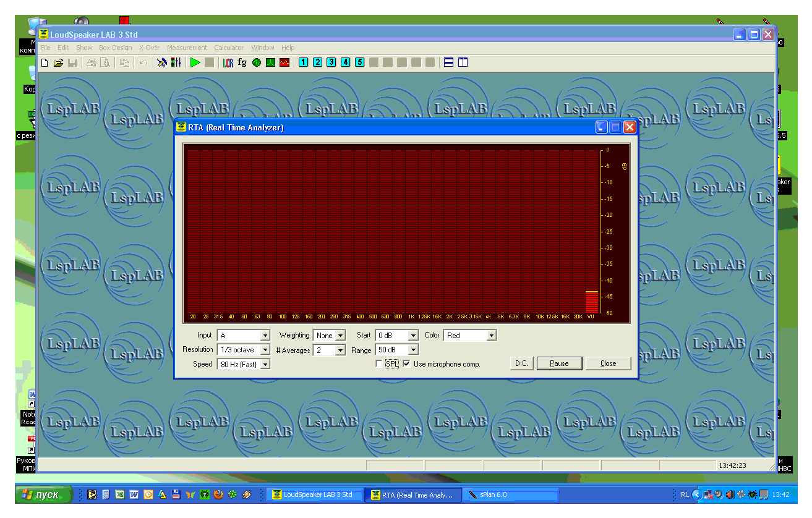Switch to LoudSpeaker LAB 3 Std taskbar button
Image resolution: width=812 pixels, height=518 pixels.
point(314,495)
